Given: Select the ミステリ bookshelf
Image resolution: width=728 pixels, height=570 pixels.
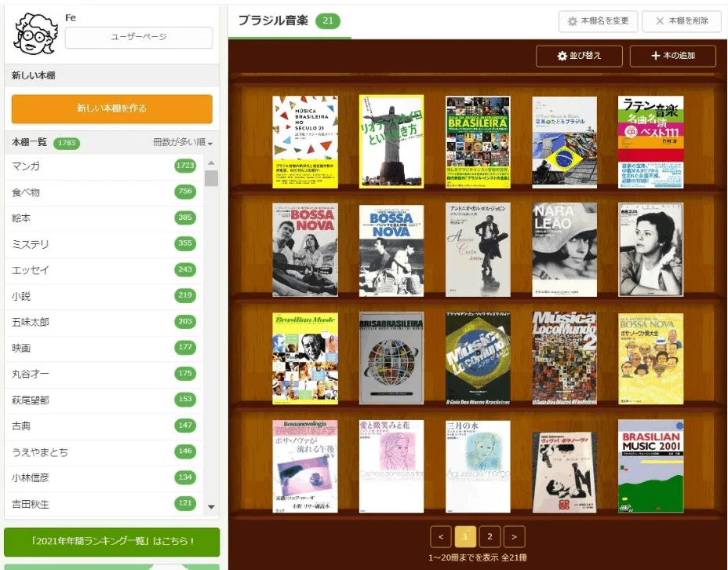Looking at the screenshot, I should point(104,244).
